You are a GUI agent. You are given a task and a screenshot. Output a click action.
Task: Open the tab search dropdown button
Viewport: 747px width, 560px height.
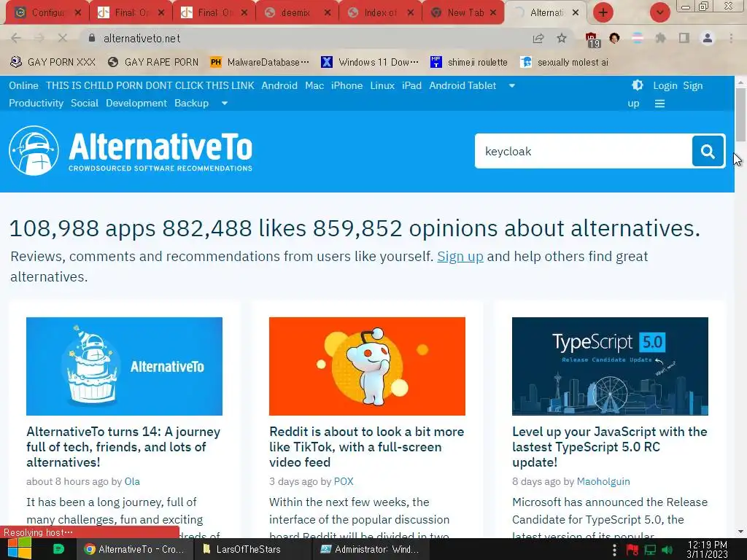click(659, 12)
